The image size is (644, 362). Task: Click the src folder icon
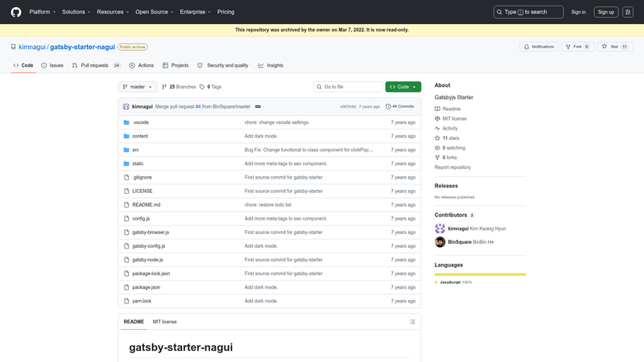point(126,150)
